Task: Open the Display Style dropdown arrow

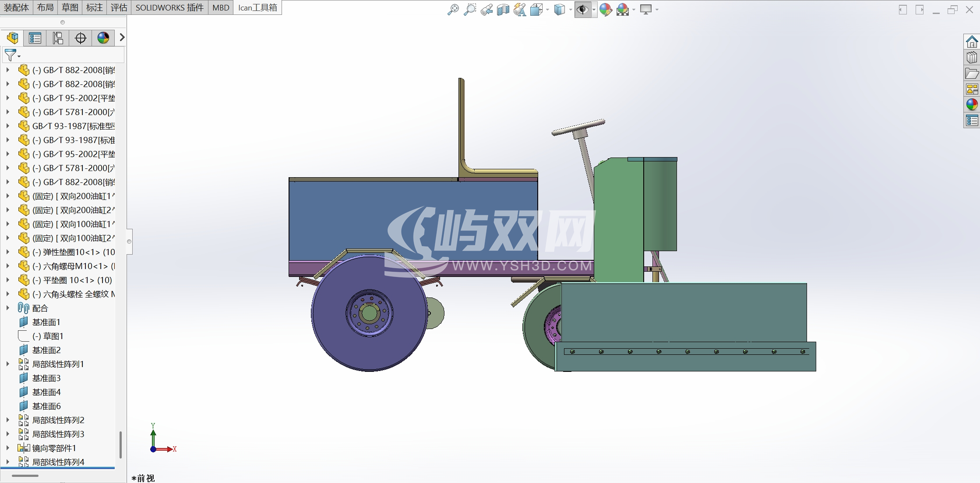Action: [571, 10]
